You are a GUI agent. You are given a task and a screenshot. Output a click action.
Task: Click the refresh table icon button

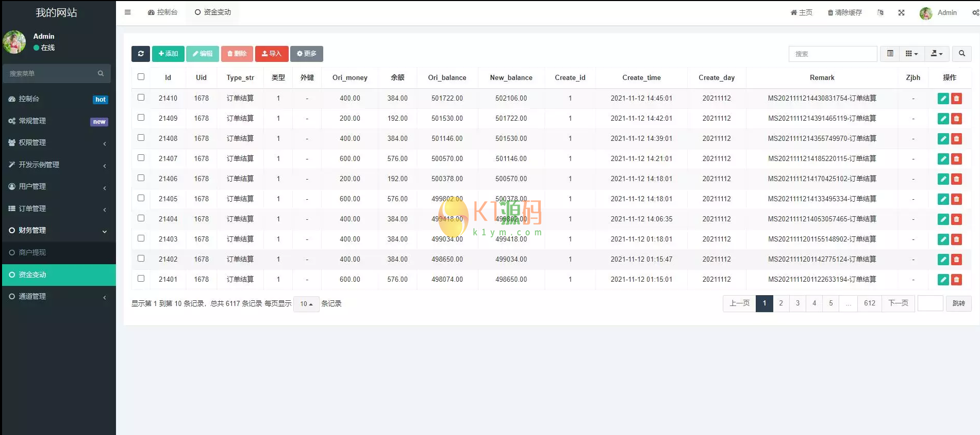pos(140,54)
